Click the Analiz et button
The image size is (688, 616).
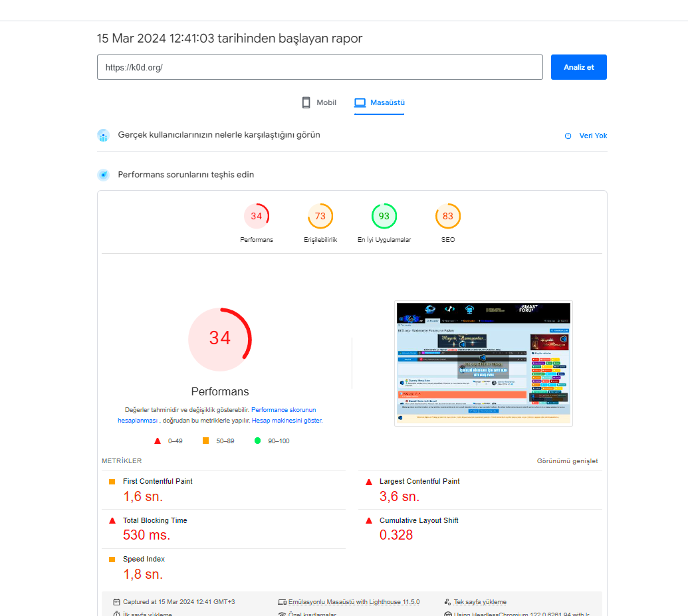[579, 67]
